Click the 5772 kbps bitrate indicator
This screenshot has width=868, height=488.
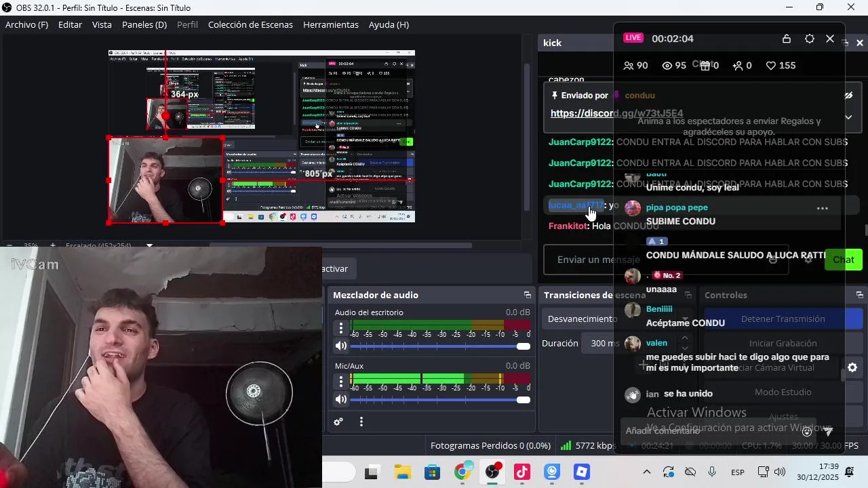click(587, 446)
